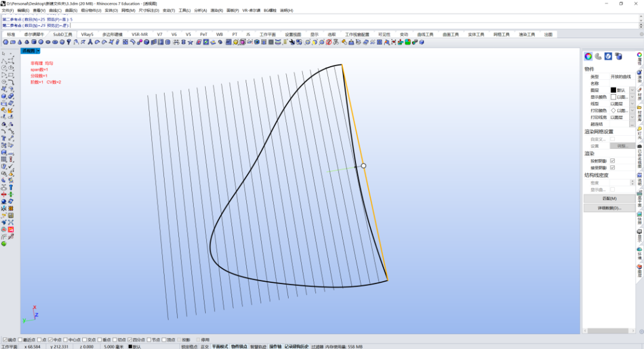This screenshot has width=644, height=349.
Task: Uncheck the 投射阴影 checkbox
Action: (612, 161)
